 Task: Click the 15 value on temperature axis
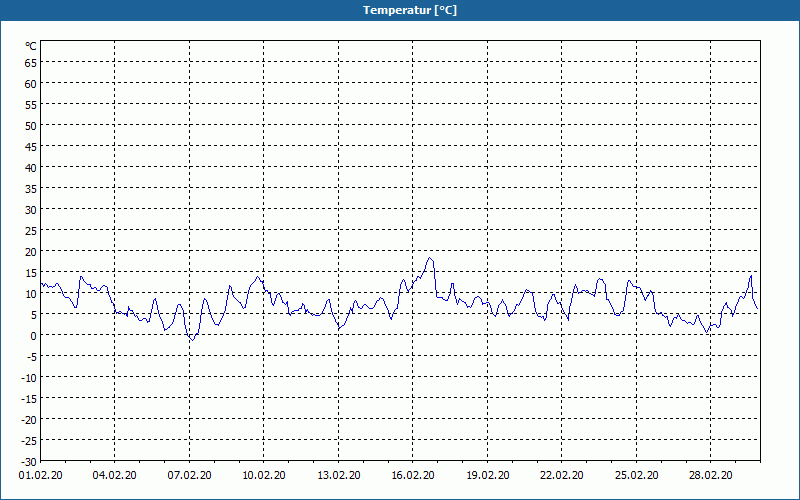pyautogui.click(x=31, y=273)
